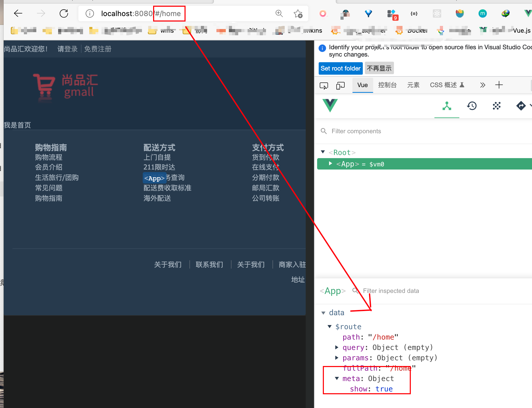This screenshot has width=532, height=408.
Task: Open the {≡} JSON extension icon
Action: 414,13
